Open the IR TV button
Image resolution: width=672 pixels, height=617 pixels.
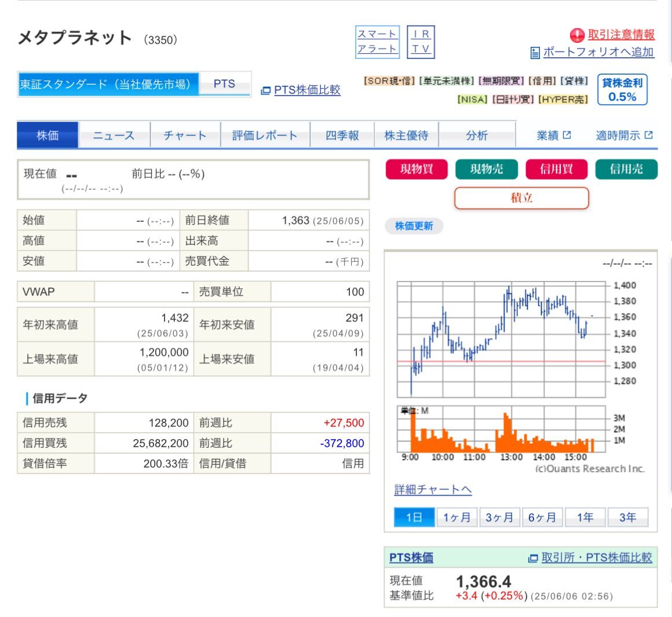point(421,42)
